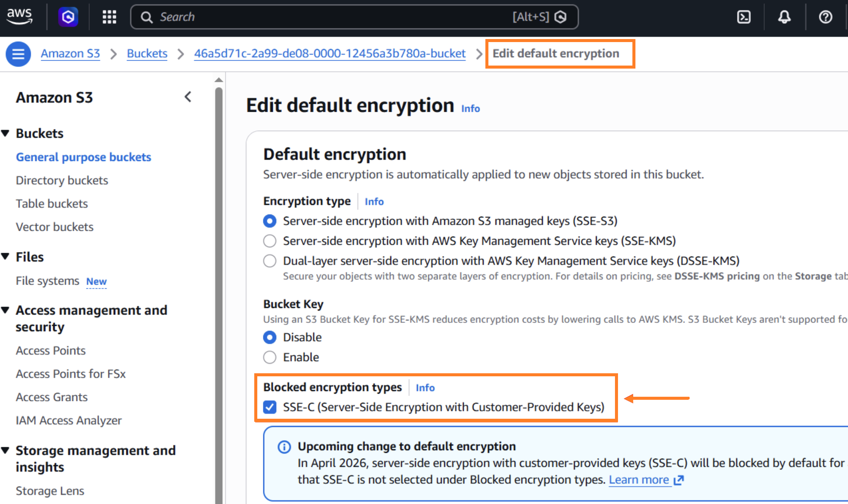
Task: Uncheck the SSE-C blocked encryption checkbox
Action: pos(269,407)
